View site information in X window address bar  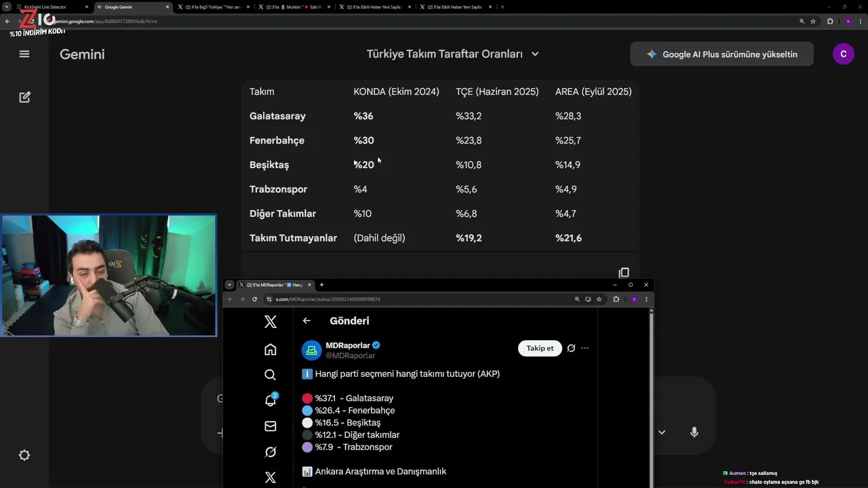pos(269,299)
